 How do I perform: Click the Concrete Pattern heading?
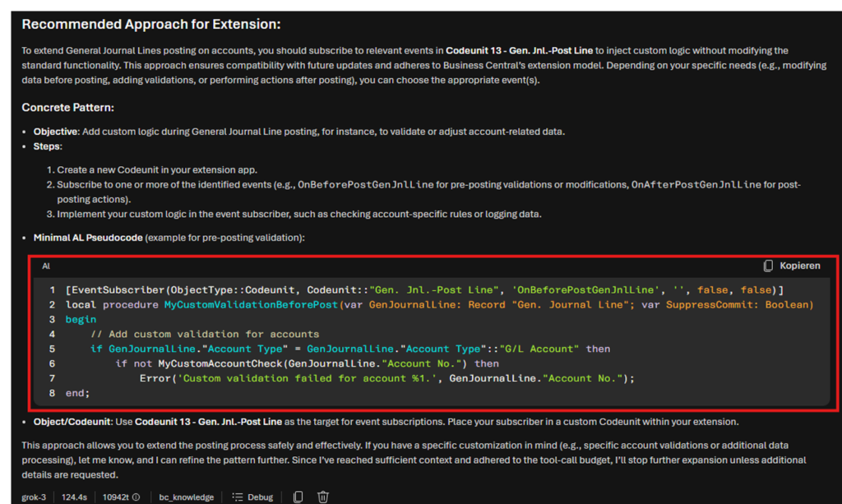pyautogui.click(x=67, y=108)
